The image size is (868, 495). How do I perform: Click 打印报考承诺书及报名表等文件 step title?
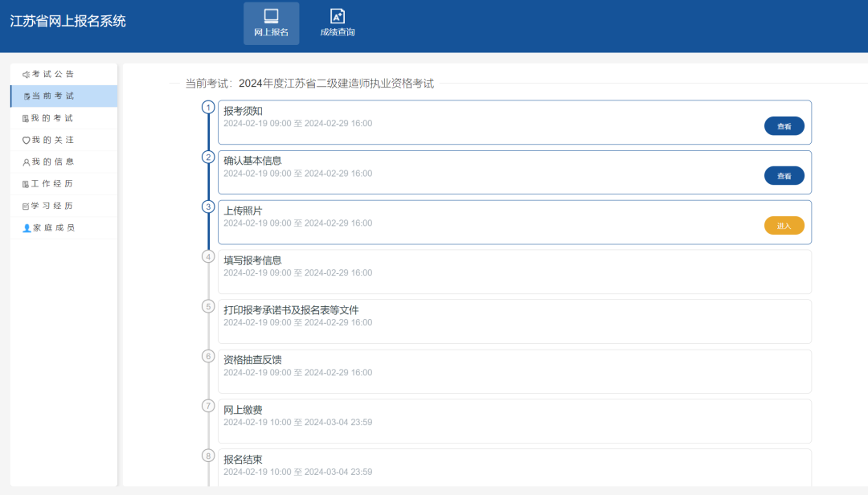tap(291, 310)
